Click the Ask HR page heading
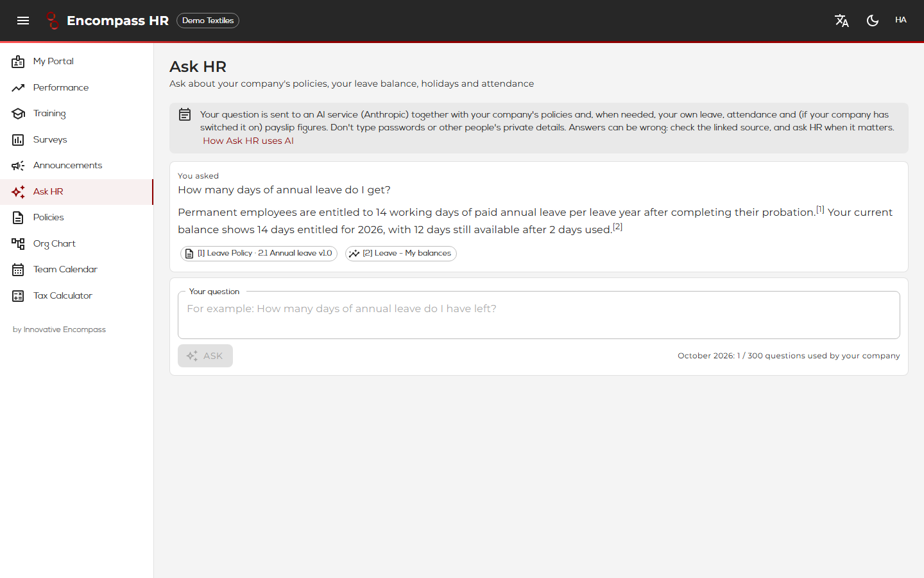This screenshot has width=924, height=578. tap(198, 67)
